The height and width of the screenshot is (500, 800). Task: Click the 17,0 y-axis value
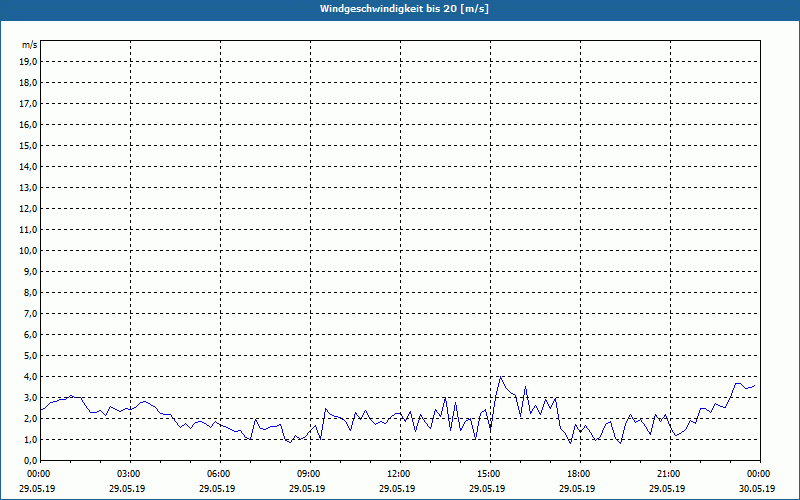pos(29,104)
